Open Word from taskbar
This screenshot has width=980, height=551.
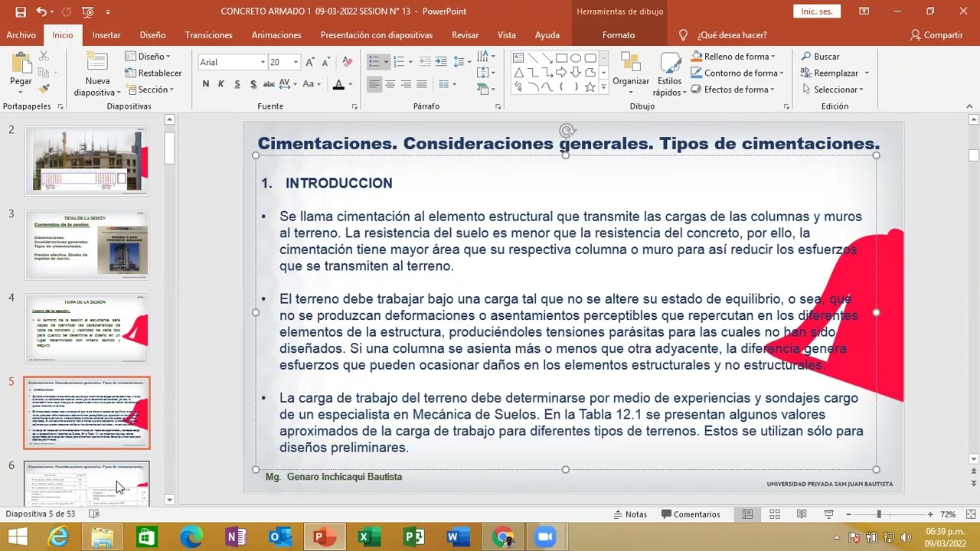pyautogui.click(x=457, y=537)
